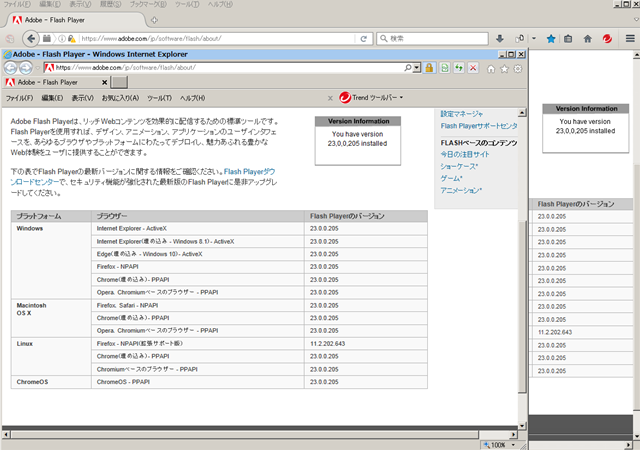Click the IE security lock icon

tap(429, 68)
